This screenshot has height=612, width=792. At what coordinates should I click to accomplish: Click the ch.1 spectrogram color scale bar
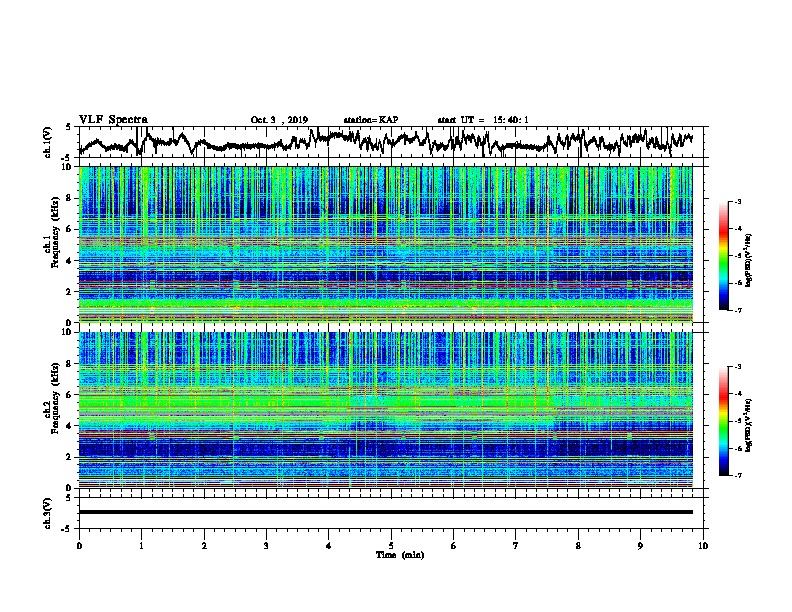(723, 256)
